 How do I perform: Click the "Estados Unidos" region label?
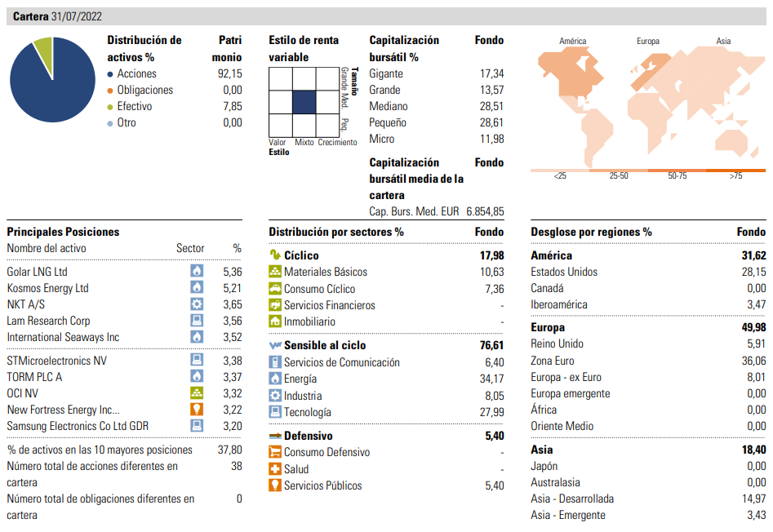[564, 272]
